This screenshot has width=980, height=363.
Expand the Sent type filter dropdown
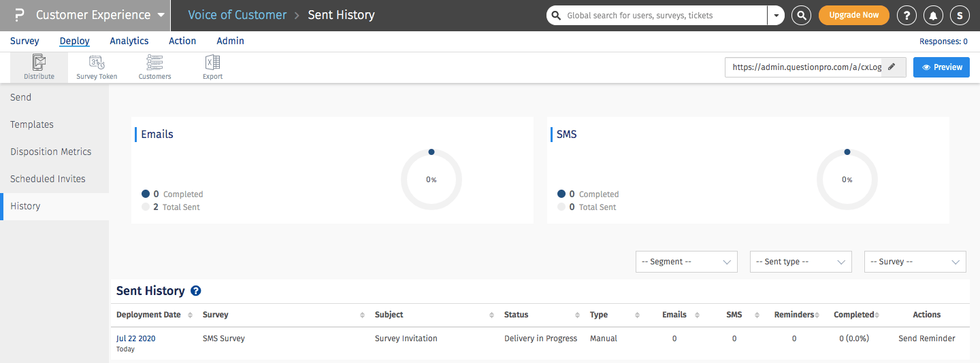(x=800, y=262)
